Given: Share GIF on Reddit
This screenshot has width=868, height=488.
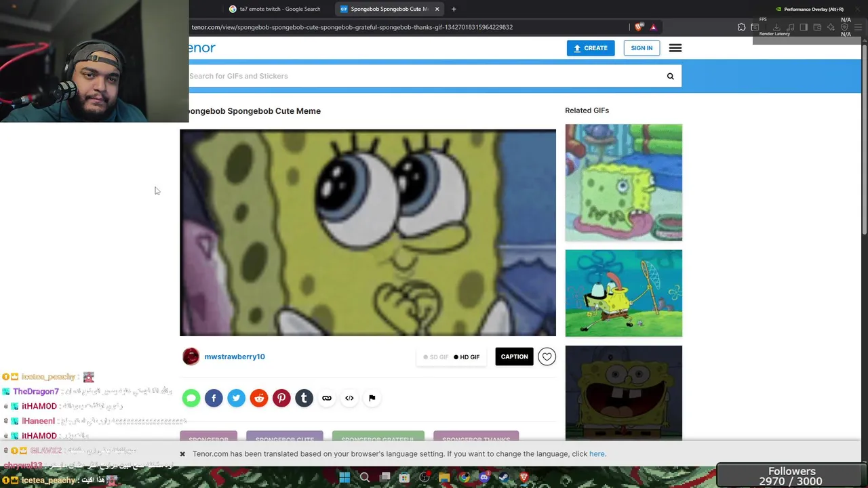Looking at the screenshot, I should point(259,398).
